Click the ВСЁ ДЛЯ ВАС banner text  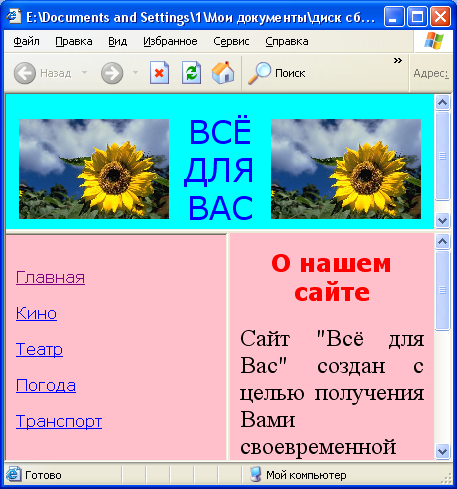coord(219,169)
